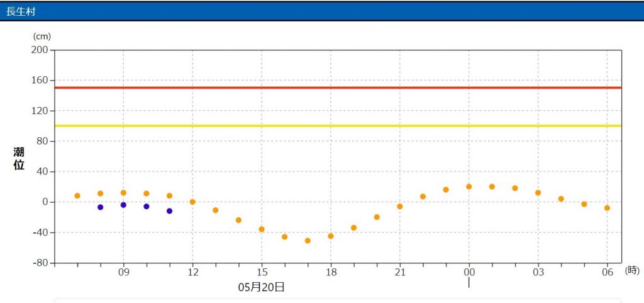
Task: Click the orange point at 18時
Action: [x=331, y=236]
